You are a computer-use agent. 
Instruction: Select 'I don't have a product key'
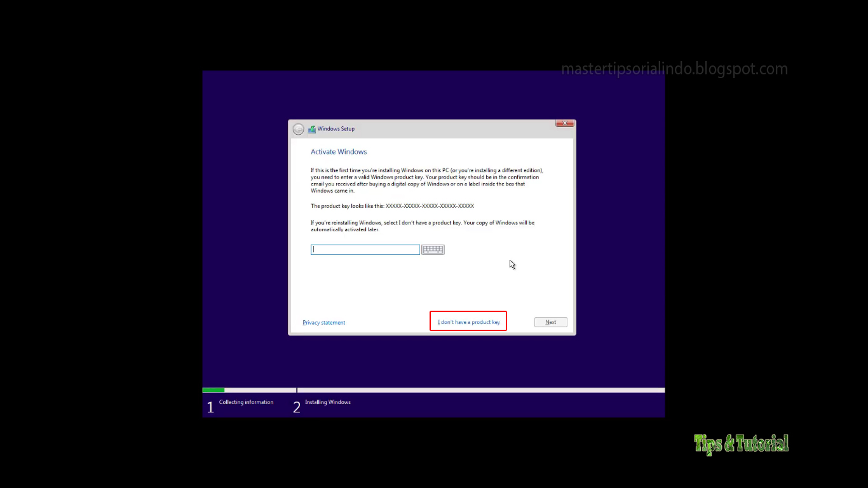point(468,322)
